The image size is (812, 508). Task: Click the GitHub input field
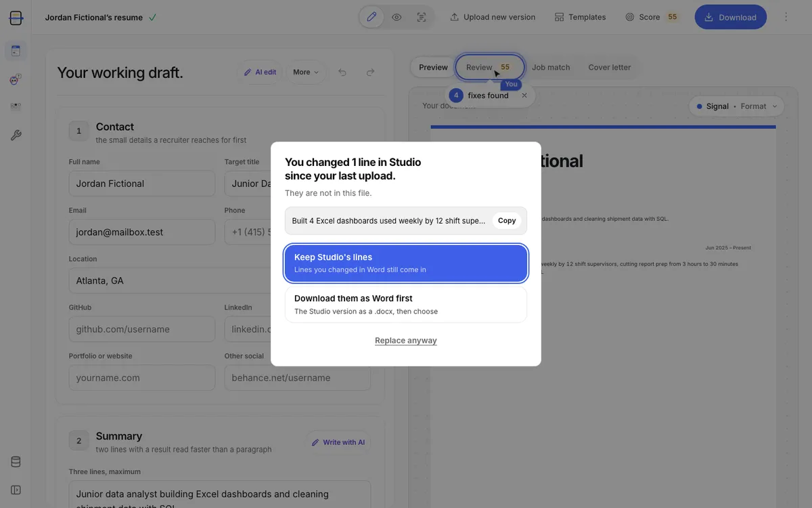(142, 329)
